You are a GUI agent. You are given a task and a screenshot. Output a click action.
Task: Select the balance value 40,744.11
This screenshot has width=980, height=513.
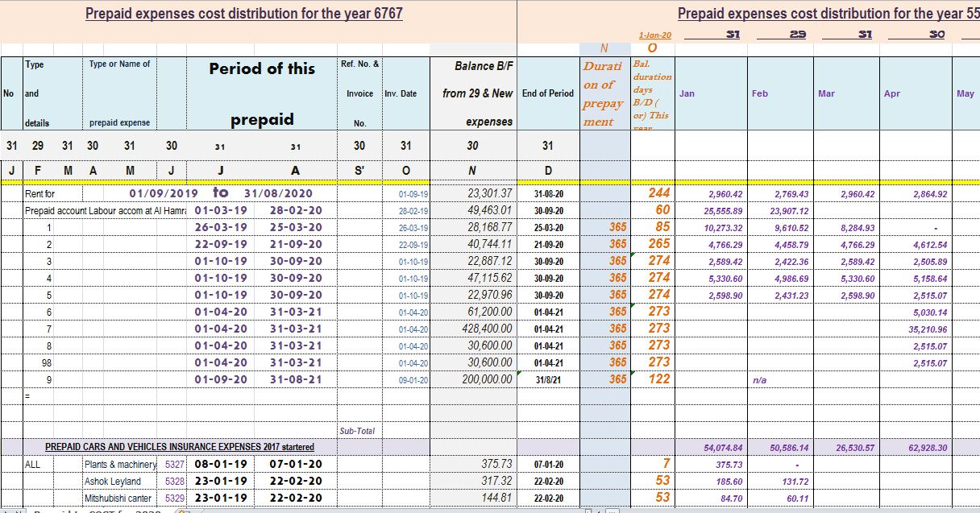pos(490,244)
